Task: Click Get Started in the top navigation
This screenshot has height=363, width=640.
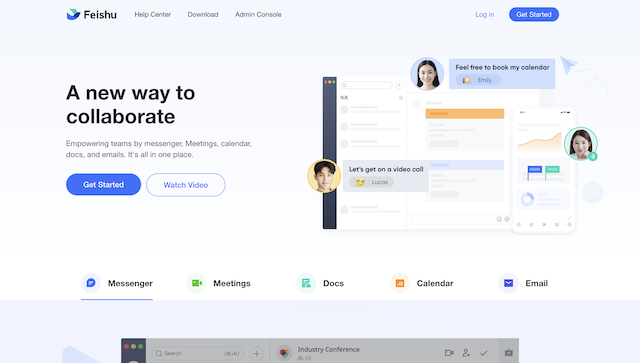Action: tap(534, 14)
